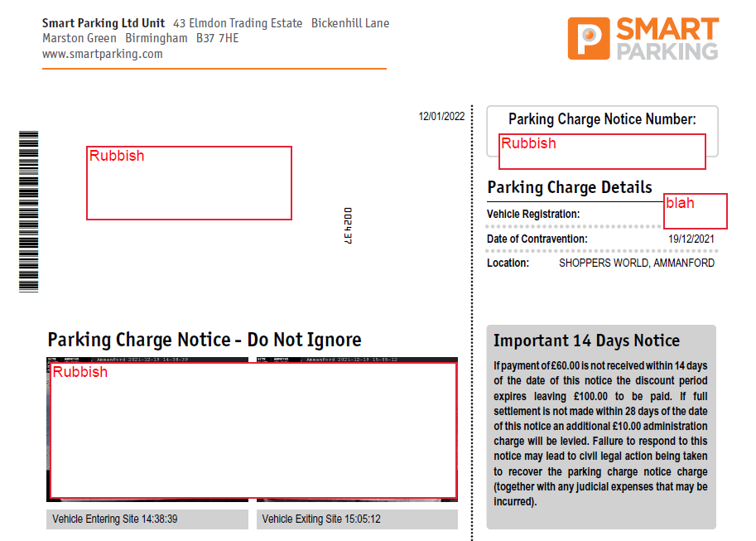Click the issue date 12/01/2022
Image resolution: width=756 pixels, height=541 pixels.
coord(441,116)
